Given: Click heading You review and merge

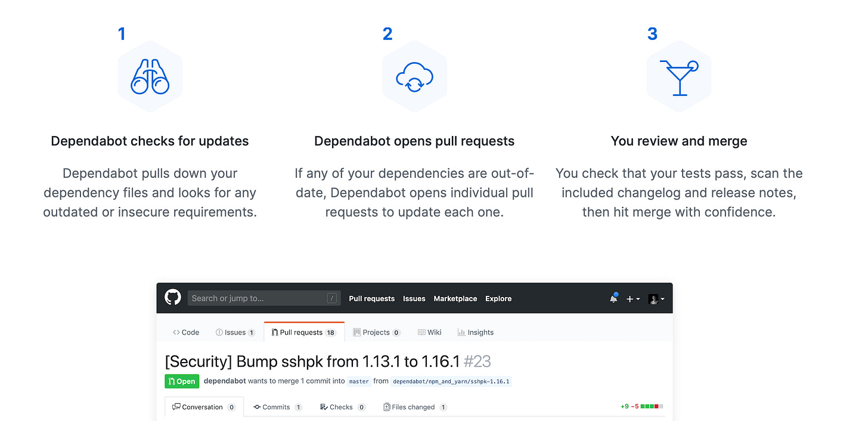Looking at the screenshot, I should tap(679, 141).
